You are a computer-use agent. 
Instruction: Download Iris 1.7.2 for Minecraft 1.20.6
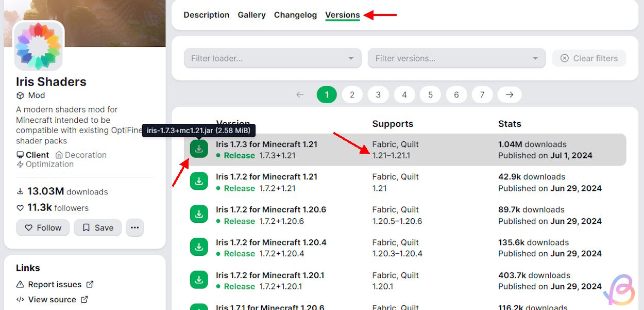click(199, 215)
